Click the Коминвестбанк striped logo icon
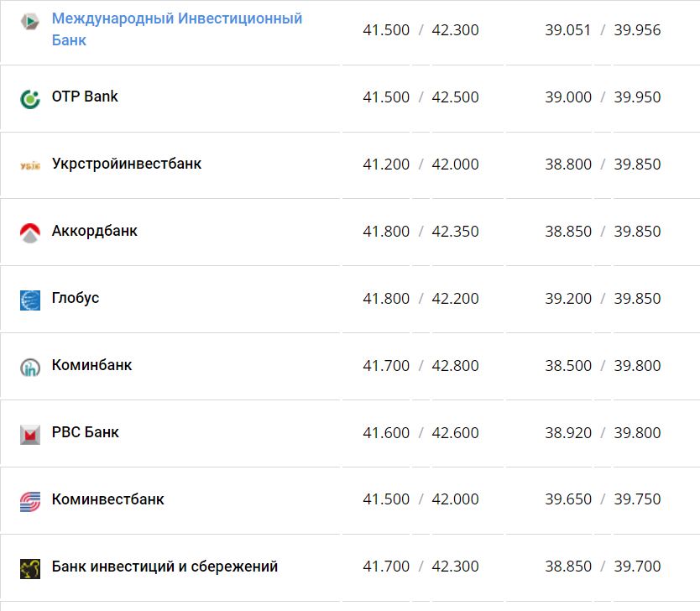This screenshot has height=611, width=700. point(30,501)
